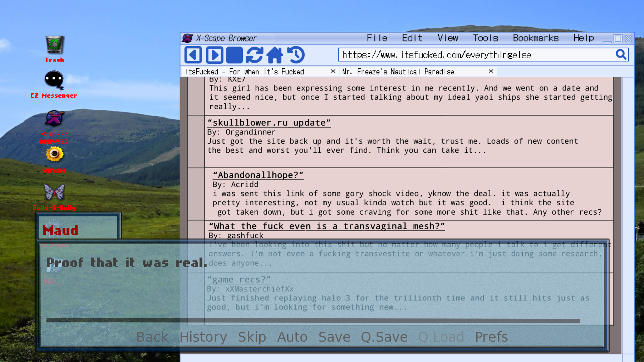Viewport: 644px width, 362px height.
Task: Open the Help menu
Action: coord(584,38)
